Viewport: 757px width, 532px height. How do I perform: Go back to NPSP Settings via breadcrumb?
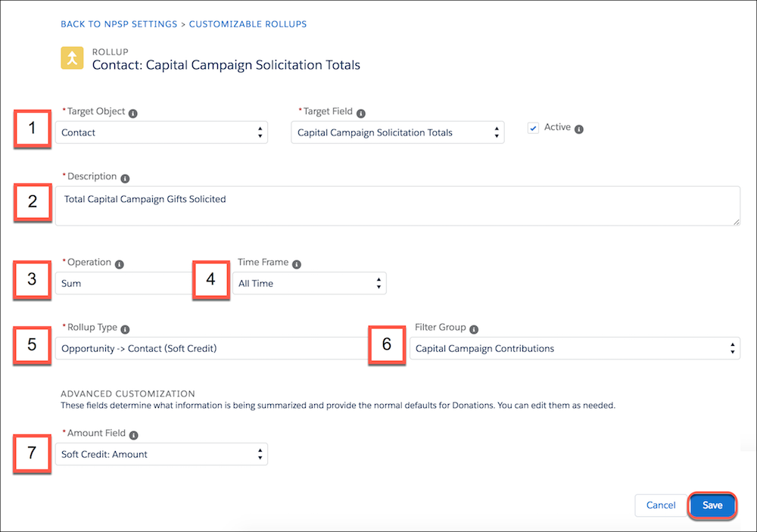(x=119, y=24)
